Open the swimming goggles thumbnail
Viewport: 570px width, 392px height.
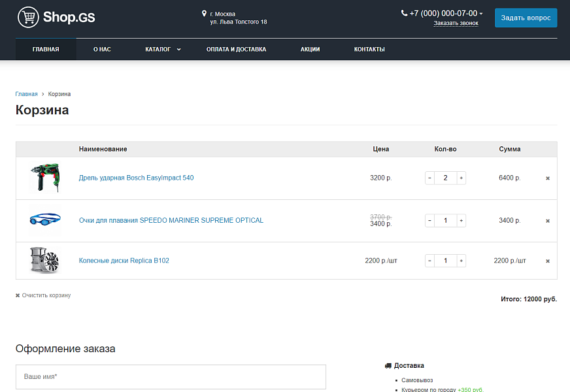coord(44,220)
